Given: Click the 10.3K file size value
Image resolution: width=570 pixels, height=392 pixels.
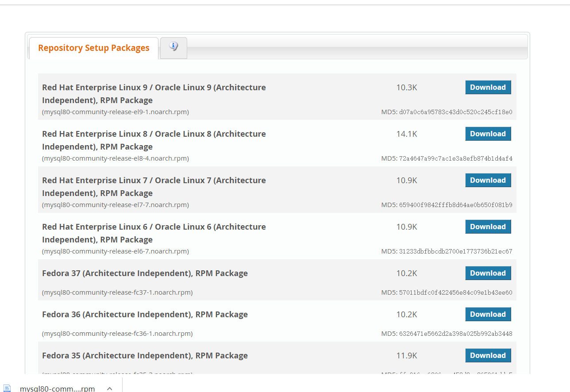Looking at the screenshot, I should click(407, 88).
